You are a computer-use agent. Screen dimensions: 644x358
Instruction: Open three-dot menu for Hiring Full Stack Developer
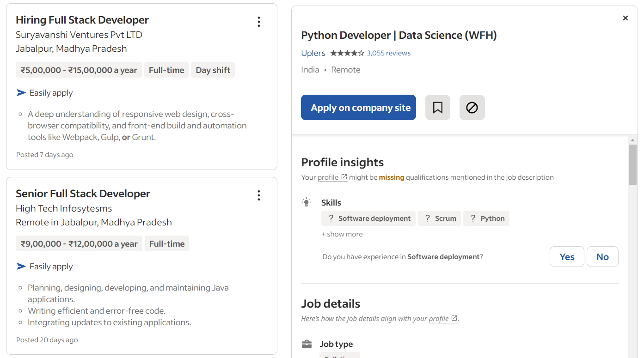(258, 22)
